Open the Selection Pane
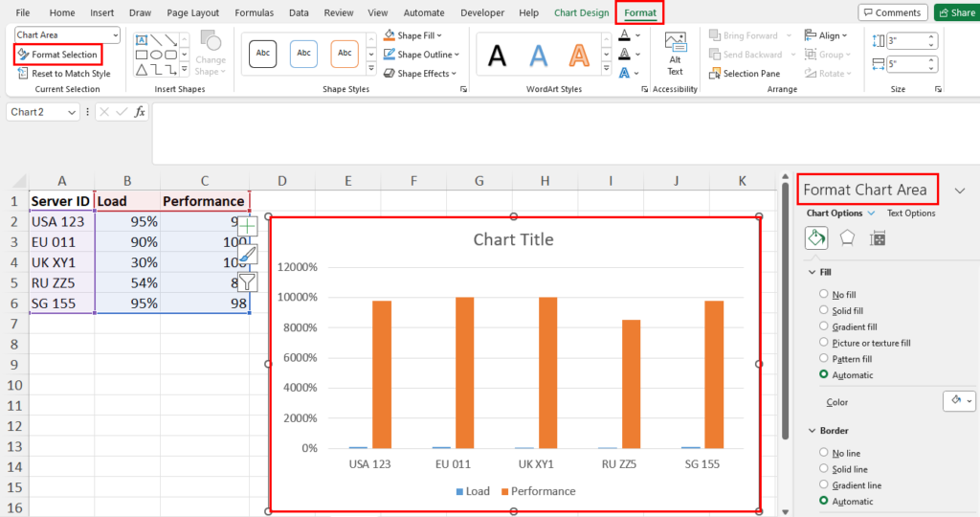 tap(745, 73)
